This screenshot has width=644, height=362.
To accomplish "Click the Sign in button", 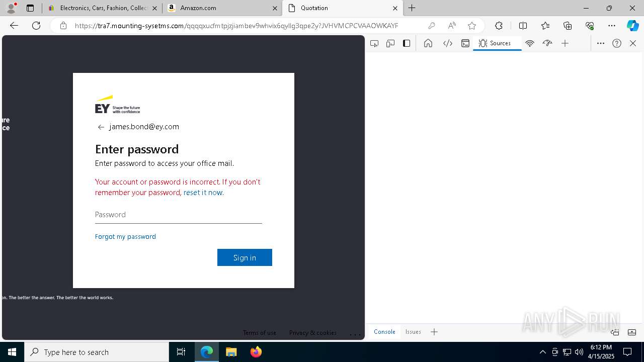I will [245, 257].
